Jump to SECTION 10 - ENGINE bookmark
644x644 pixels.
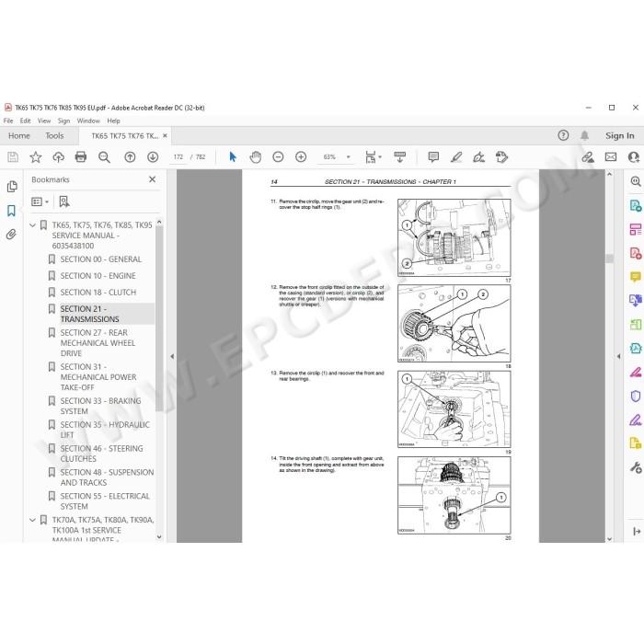pyautogui.click(x=98, y=276)
